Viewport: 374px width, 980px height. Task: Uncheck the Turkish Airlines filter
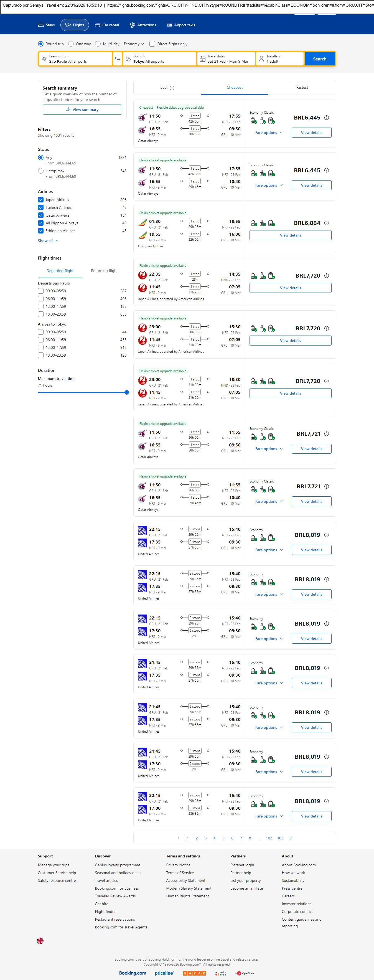pyautogui.click(x=41, y=208)
